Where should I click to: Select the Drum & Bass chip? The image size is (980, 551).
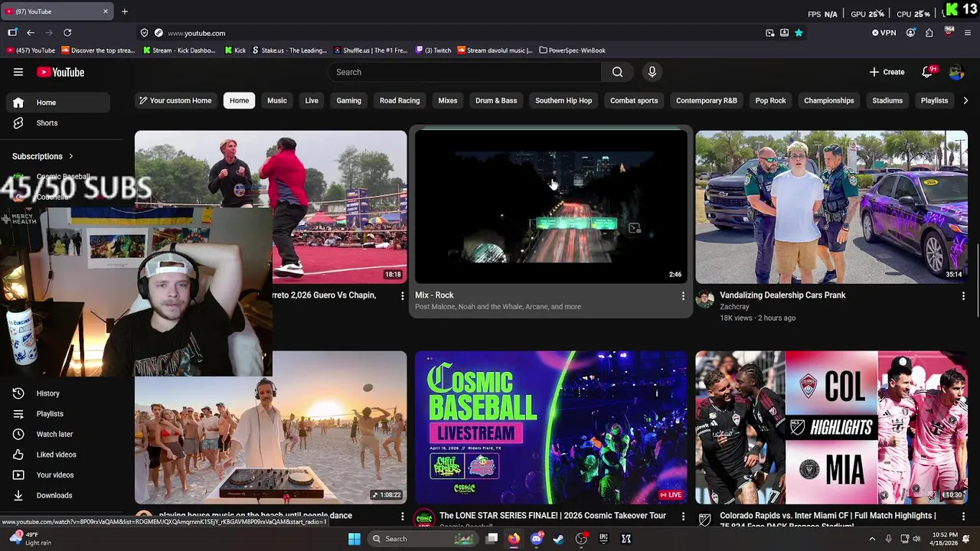coord(496,100)
